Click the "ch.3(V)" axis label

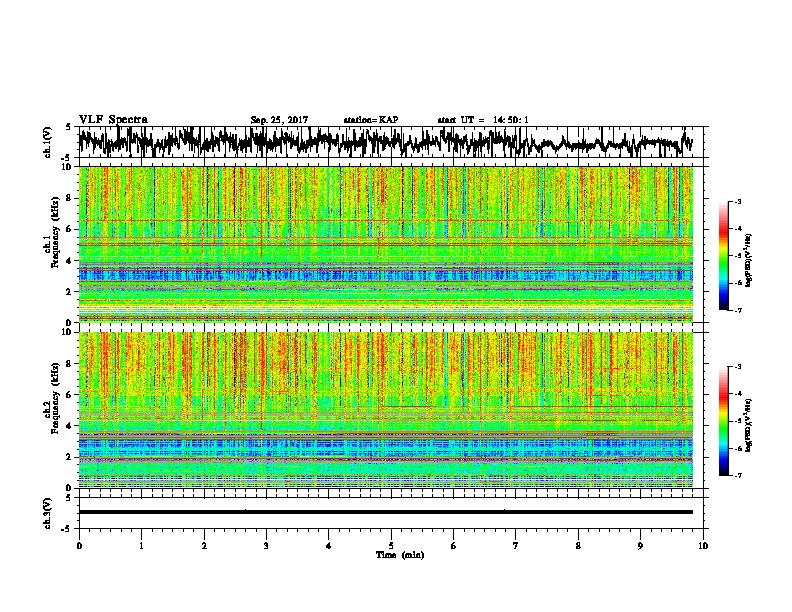tap(48, 513)
